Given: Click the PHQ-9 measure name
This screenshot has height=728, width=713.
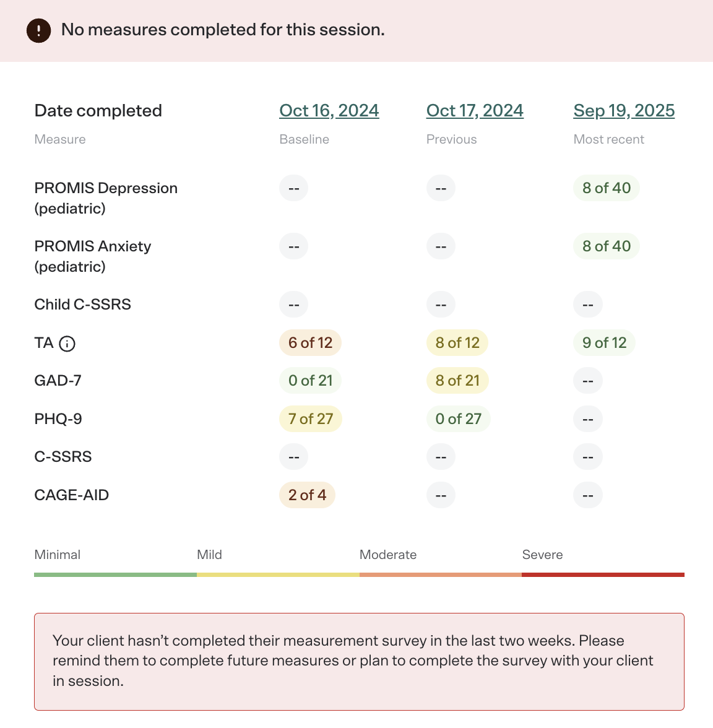Looking at the screenshot, I should click(58, 418).
